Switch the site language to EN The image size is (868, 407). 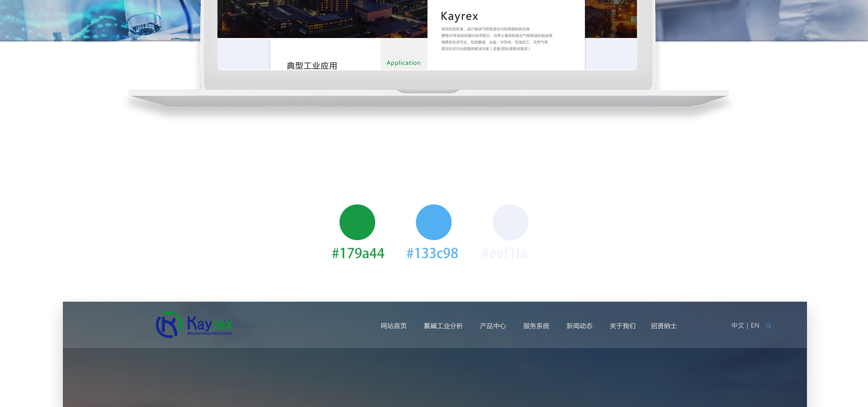[x=755, y=326]
